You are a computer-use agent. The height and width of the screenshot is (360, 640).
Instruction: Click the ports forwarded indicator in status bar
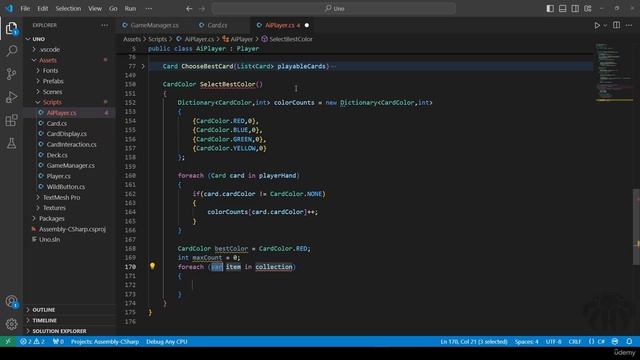pyautogui.click(x=58, y=342)
